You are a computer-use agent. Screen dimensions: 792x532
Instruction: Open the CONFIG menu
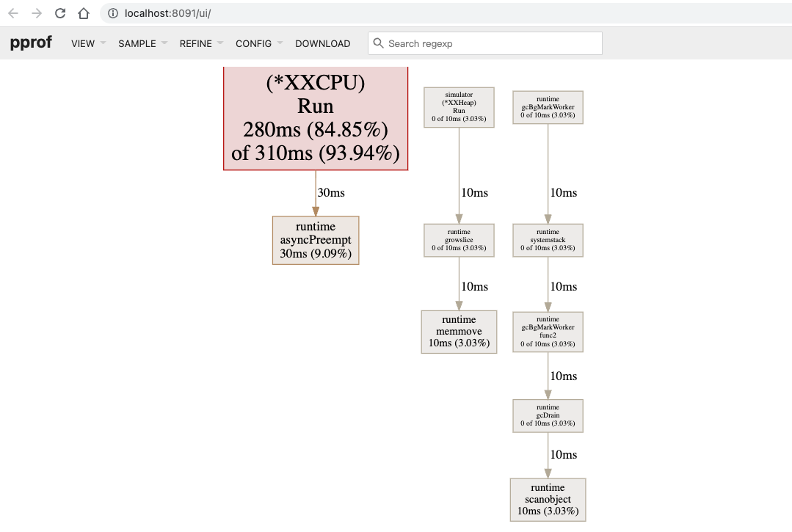click(x=253, y=43)
